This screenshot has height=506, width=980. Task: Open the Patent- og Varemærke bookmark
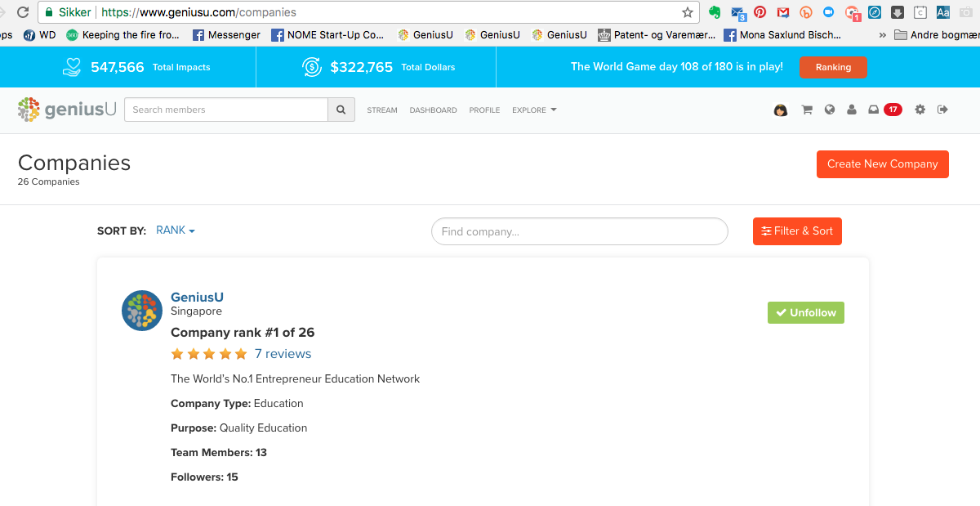click(x=657, y=35)
